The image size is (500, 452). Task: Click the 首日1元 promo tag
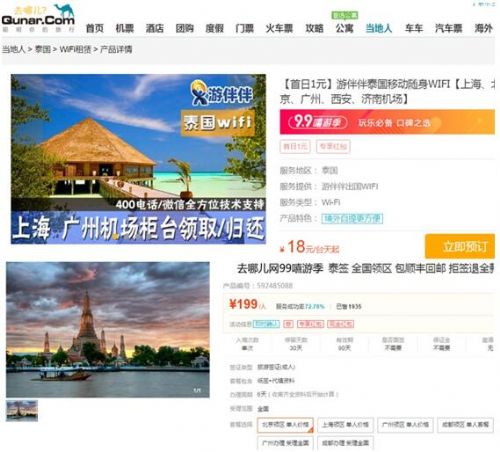click(295, 147)
